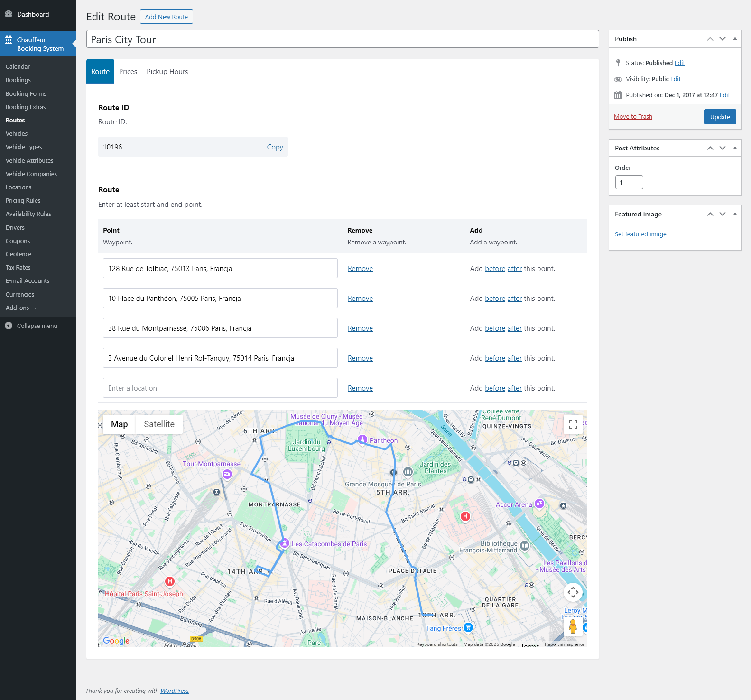
Task: Open Vehicles in the sidebar menu
Action: pyautogui.click(x=17, y=134)
